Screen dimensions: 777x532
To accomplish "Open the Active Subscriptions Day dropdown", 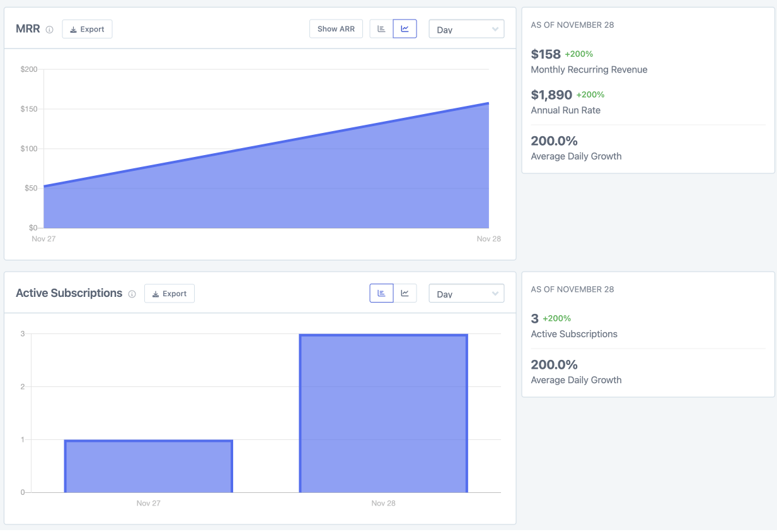I will click(x=466, y=292).
